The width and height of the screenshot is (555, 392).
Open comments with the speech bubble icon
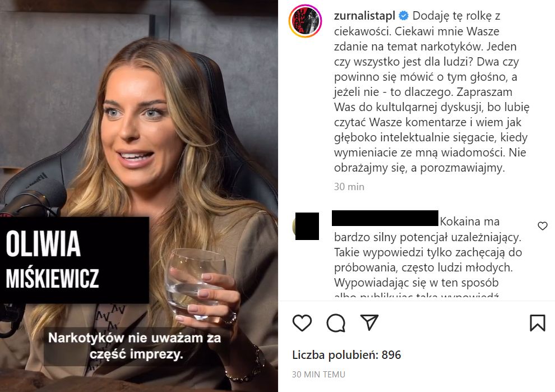coord(336,322)
